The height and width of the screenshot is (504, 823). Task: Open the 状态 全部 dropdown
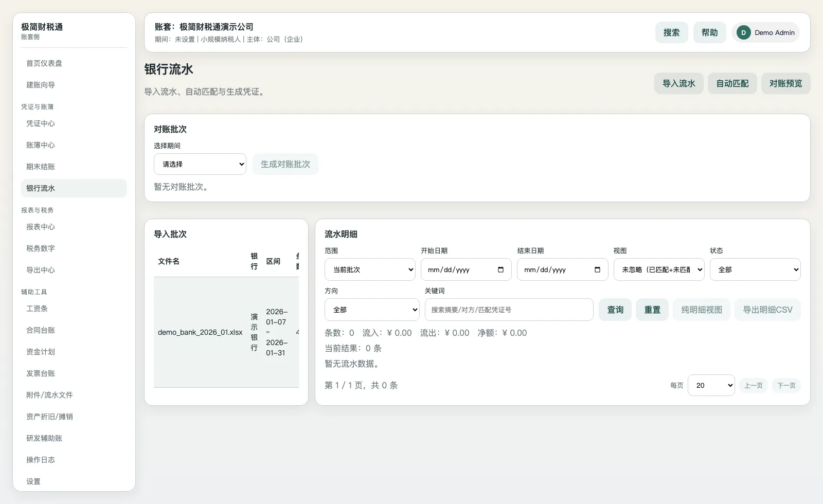pyautogui.click(x=755, y=269)
